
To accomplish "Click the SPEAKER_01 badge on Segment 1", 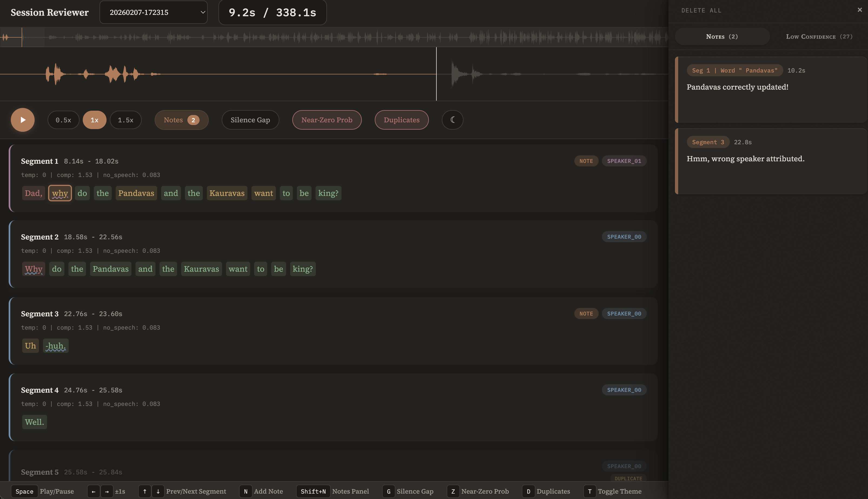I will 624,161.
